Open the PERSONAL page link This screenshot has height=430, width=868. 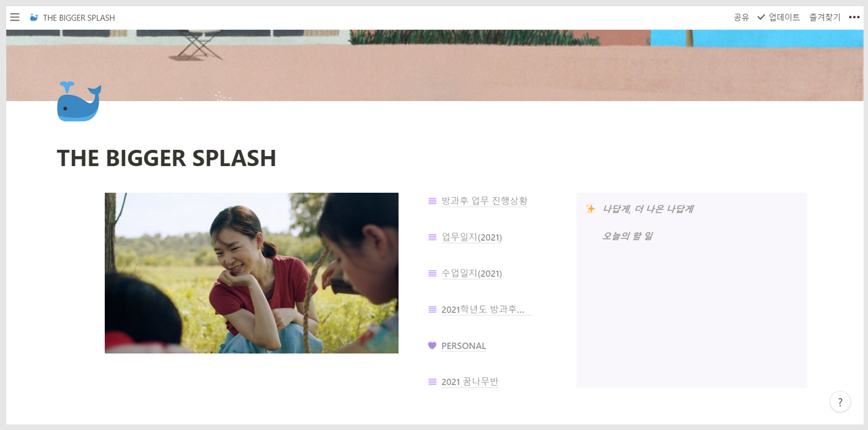(x=463, y=346)
